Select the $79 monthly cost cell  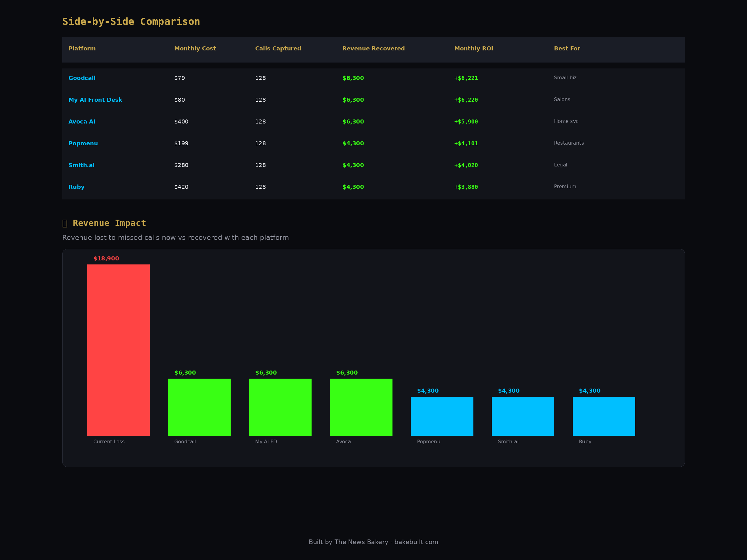[x=179, y=78]
